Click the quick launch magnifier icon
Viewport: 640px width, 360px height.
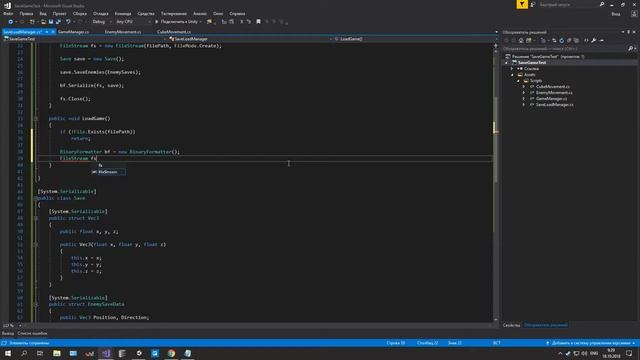click(x=602, y=4)
